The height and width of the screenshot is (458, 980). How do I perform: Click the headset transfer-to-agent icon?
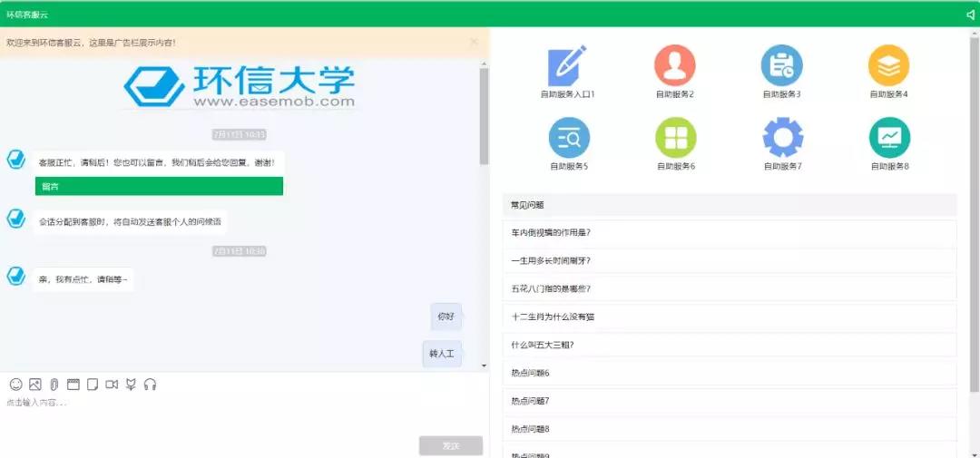click(x=151, y=385)
